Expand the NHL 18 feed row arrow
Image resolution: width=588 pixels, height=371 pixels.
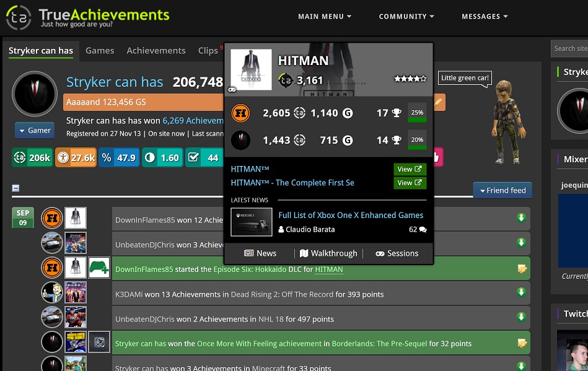[x=521, y=316]
